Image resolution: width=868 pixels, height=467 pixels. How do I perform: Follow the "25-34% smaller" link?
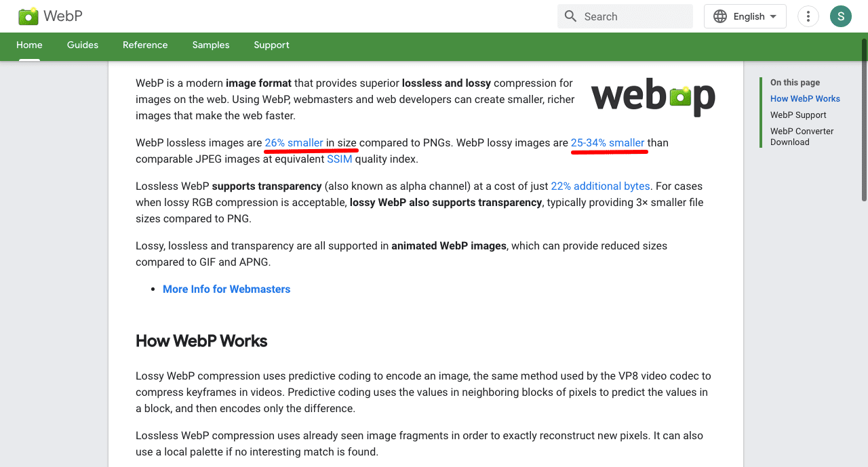coord(608,143)
